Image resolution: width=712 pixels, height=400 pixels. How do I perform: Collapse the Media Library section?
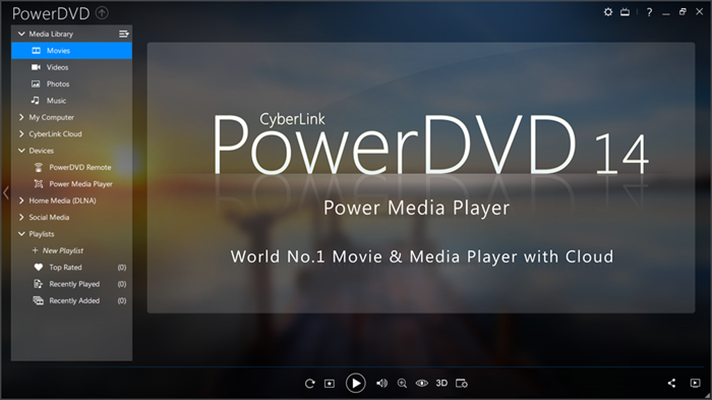(x=21, y=34)
